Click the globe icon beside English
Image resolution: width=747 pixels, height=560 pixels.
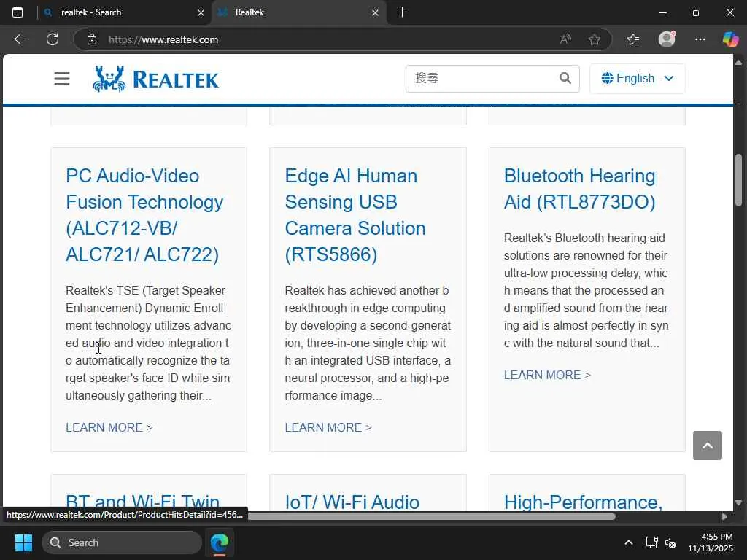(607, 78)
